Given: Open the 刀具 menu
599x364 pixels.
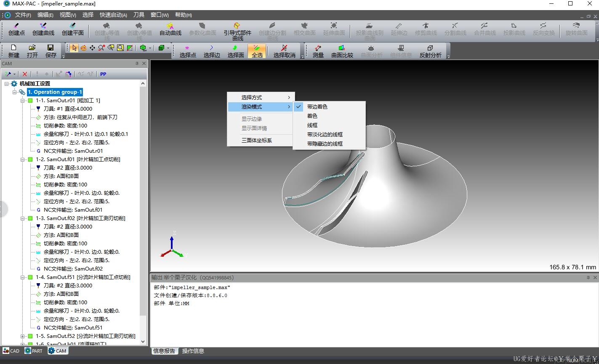Looking at the screenshot, I should (x=138, y=15).
